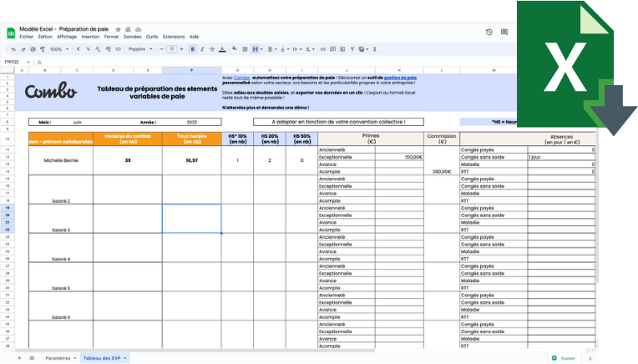638x364 pixels.
Task: Undo the last action
Action: 13,49
